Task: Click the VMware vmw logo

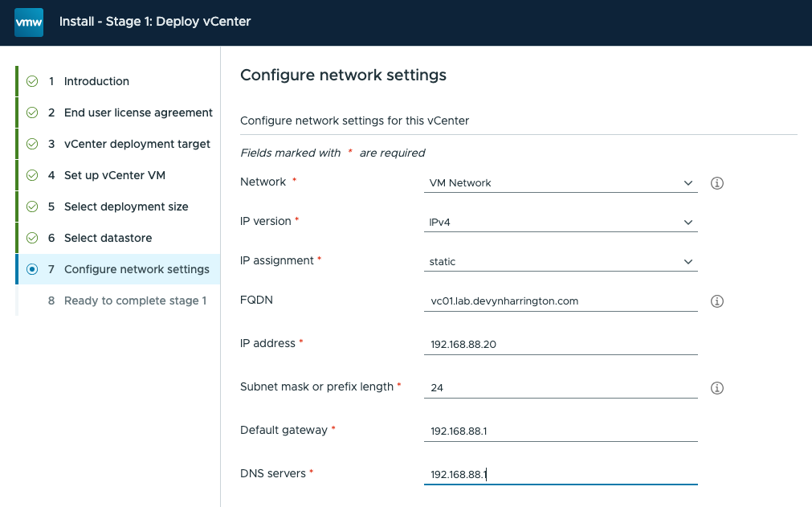Action: coord(29,22)
